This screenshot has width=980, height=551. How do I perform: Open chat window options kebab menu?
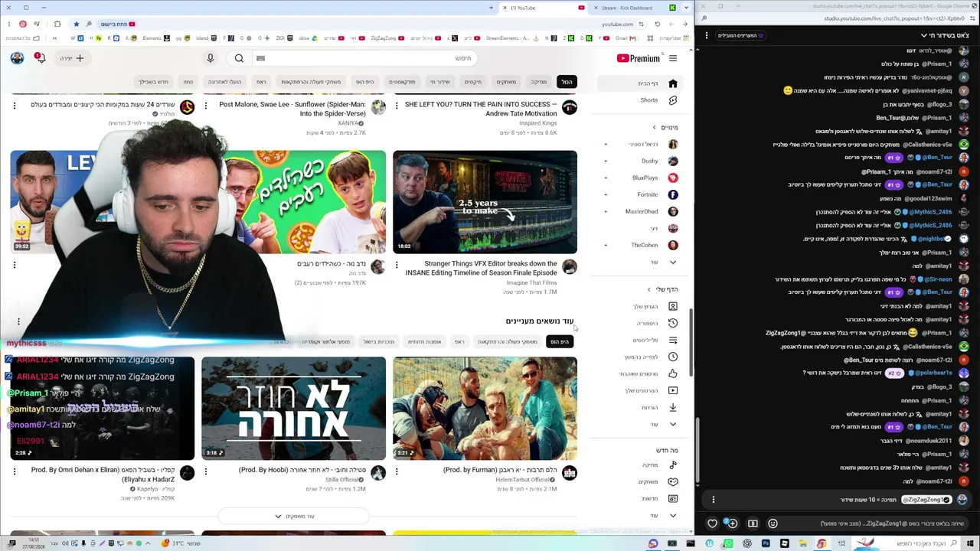(707, 35)
